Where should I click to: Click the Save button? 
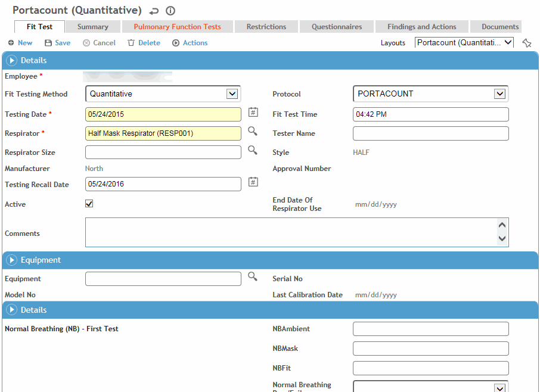57,43
